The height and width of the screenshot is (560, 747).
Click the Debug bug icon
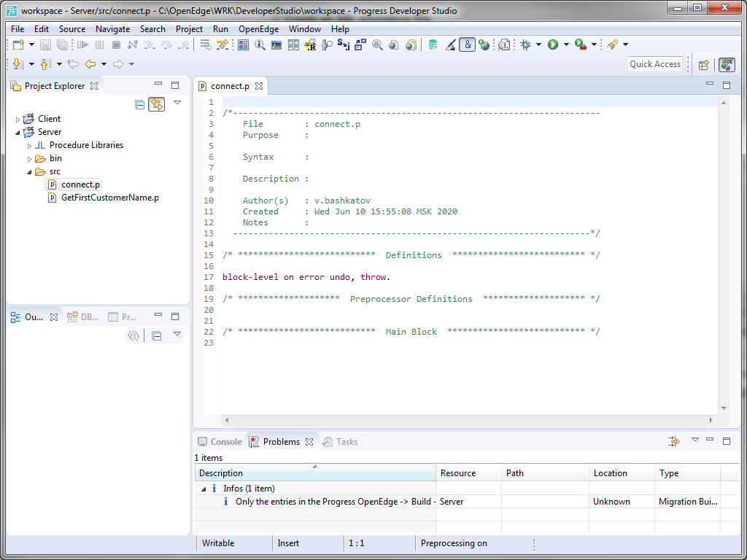[526, 44]
